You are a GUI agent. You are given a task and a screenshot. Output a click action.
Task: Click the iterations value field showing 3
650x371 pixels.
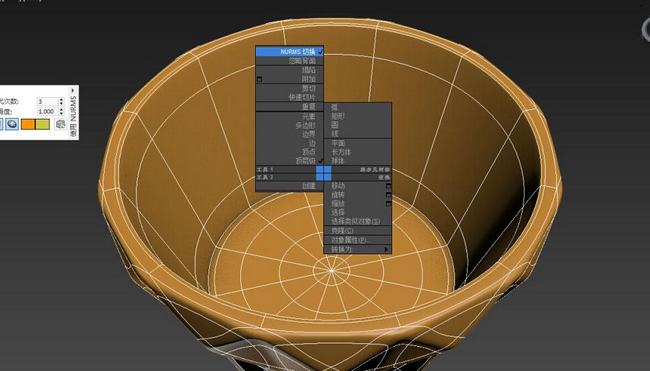pyautogui.click(x=47, y=101)
